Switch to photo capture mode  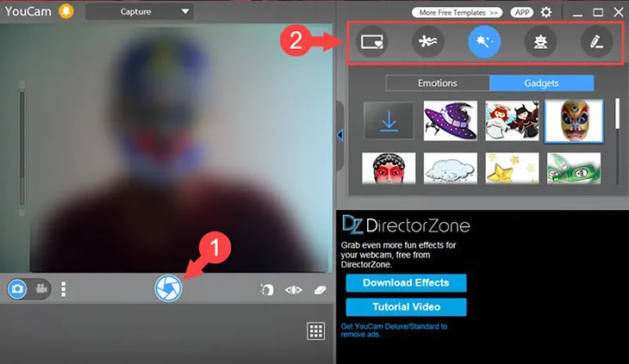(x=17, y=289)
